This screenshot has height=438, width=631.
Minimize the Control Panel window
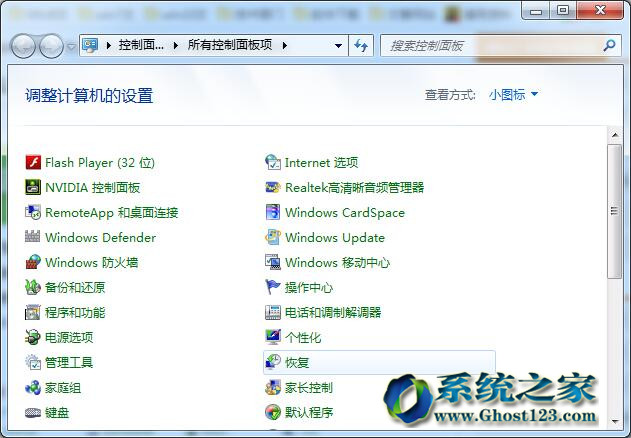(x=536, y=10)
